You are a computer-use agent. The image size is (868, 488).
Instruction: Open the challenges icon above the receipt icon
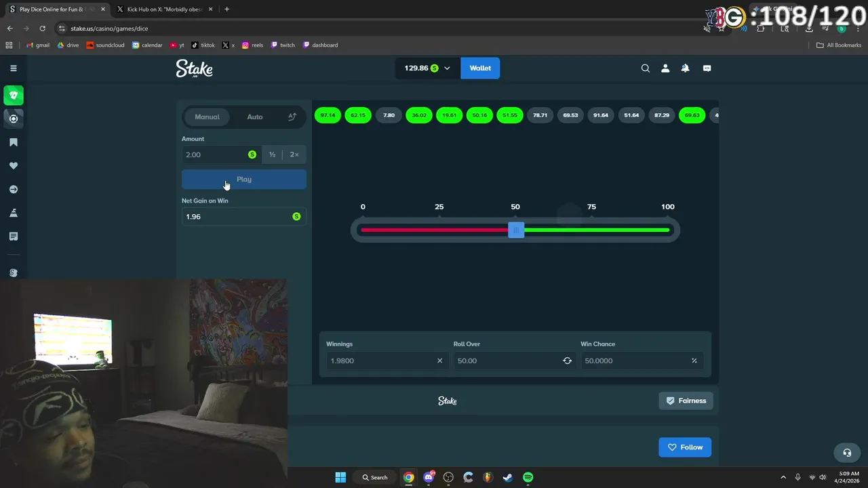pyautogui.click(x=14, y=213)
